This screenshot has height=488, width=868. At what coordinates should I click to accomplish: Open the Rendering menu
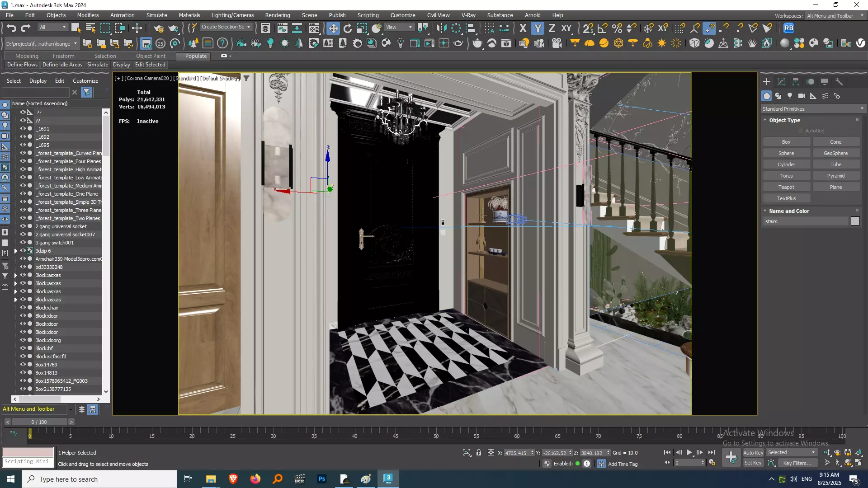(277, 15)
